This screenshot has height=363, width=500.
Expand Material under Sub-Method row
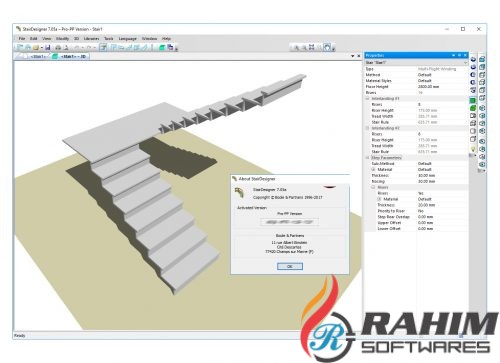point(373,170)
